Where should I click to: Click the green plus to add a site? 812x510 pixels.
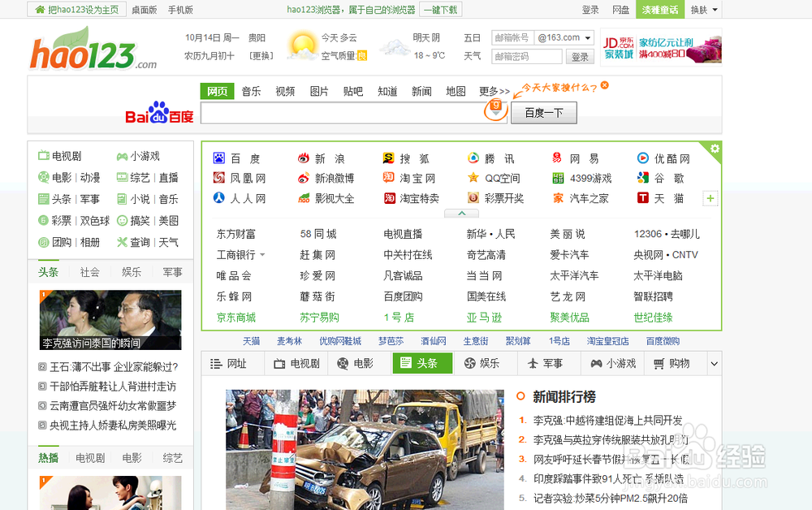(x=710, y=198)
